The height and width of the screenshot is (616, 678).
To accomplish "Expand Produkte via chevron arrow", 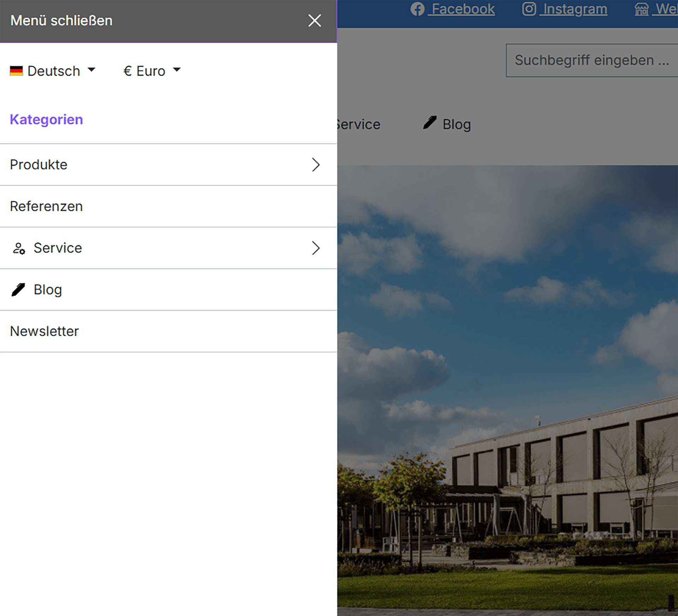I will pyautogui.click(x=316, y=165).
